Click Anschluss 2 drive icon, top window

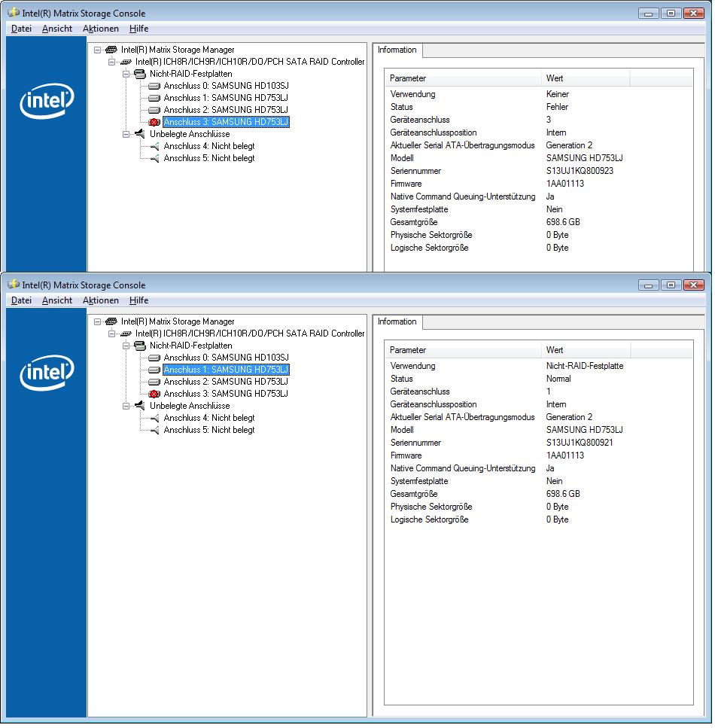(154, 110)
